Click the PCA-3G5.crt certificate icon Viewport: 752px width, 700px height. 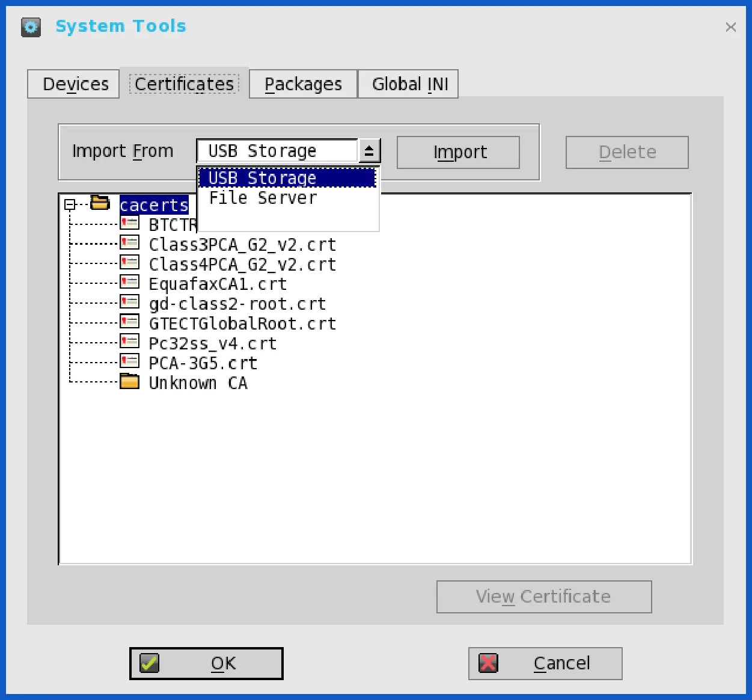click(x=129, y=361)
